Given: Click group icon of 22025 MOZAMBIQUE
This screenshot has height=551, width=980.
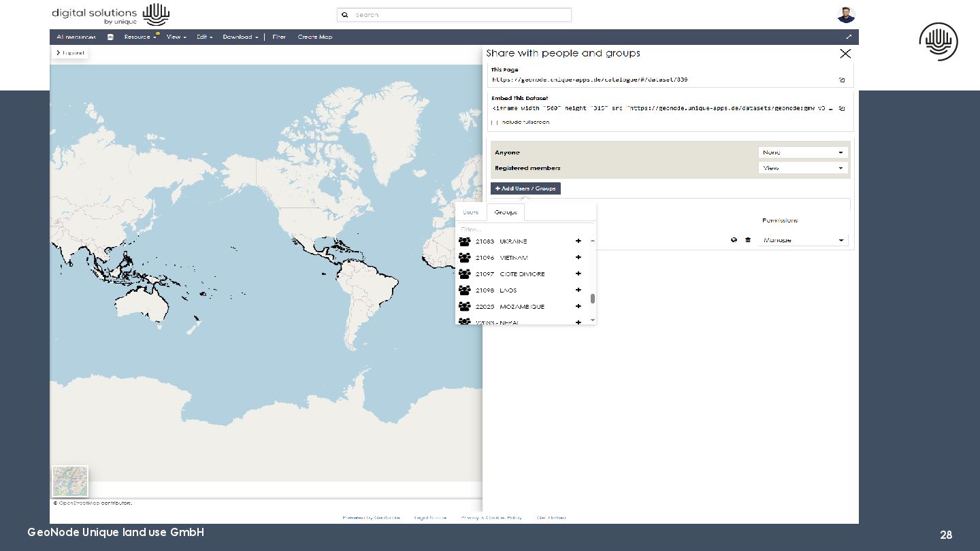Looking at the screenshot, I should tap(465, 307).
